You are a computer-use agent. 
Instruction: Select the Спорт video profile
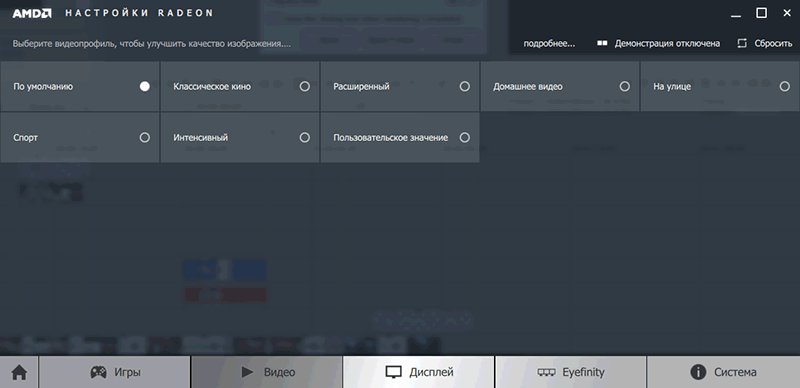coord(80,137)
